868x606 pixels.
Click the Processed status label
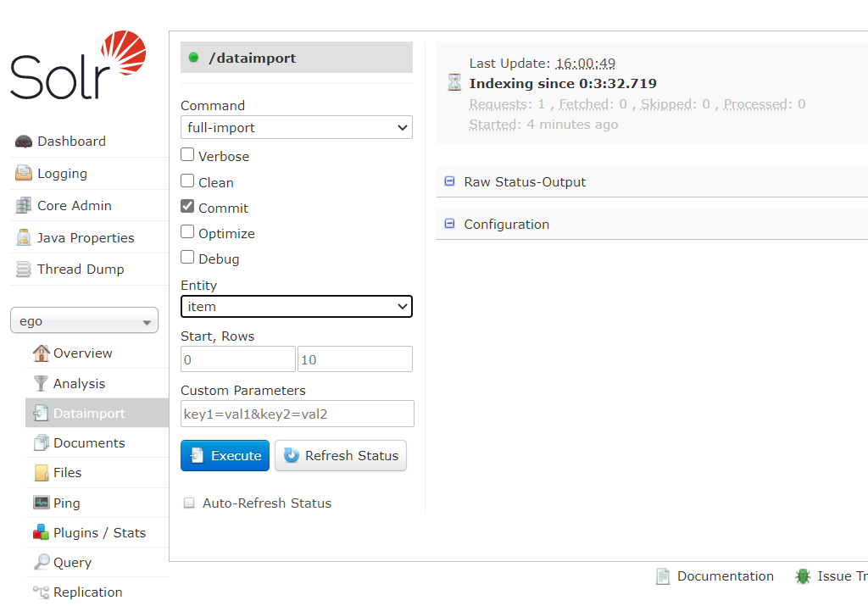tap(755, 104)
